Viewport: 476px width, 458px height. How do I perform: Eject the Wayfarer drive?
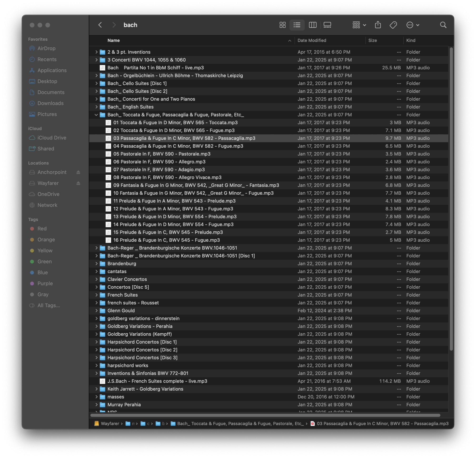78,183
